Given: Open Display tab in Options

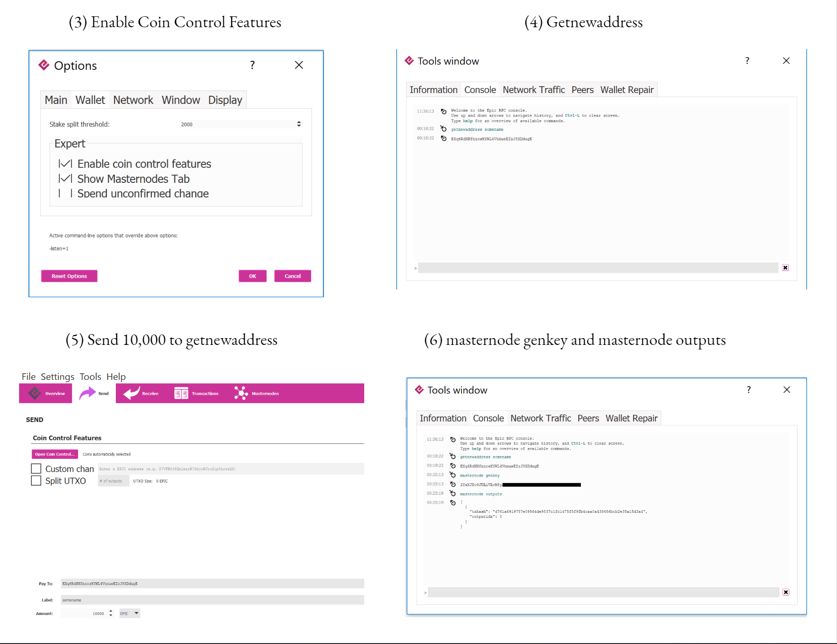Looking at the screenshot, I should tap(225, 100).
